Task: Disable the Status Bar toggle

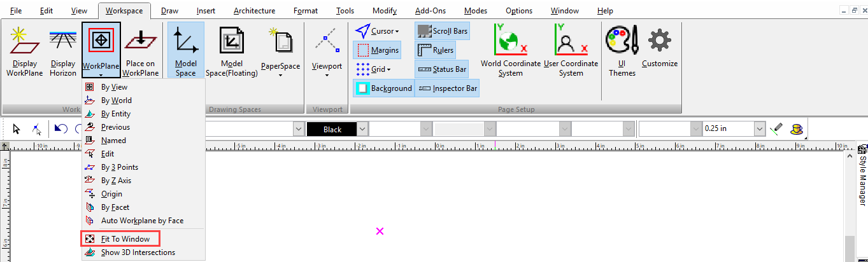Action: 442,69
